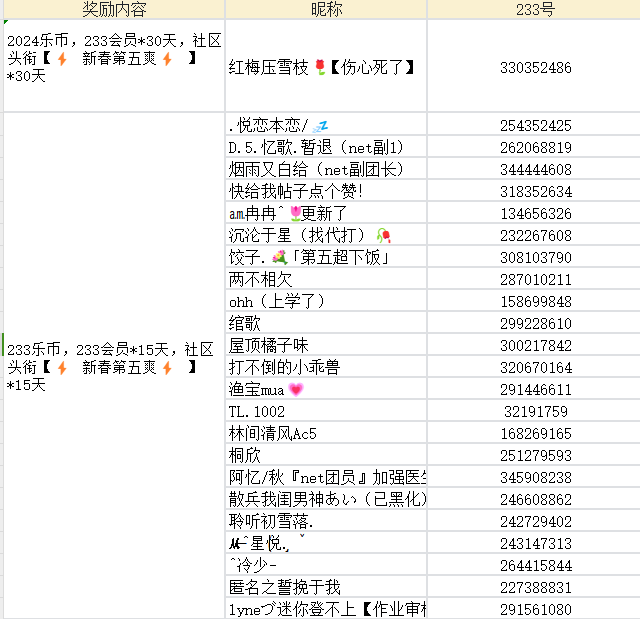640x619 pixels.
Task: Click the ID number 158699848 for ohh
Action: pos(535,302)
